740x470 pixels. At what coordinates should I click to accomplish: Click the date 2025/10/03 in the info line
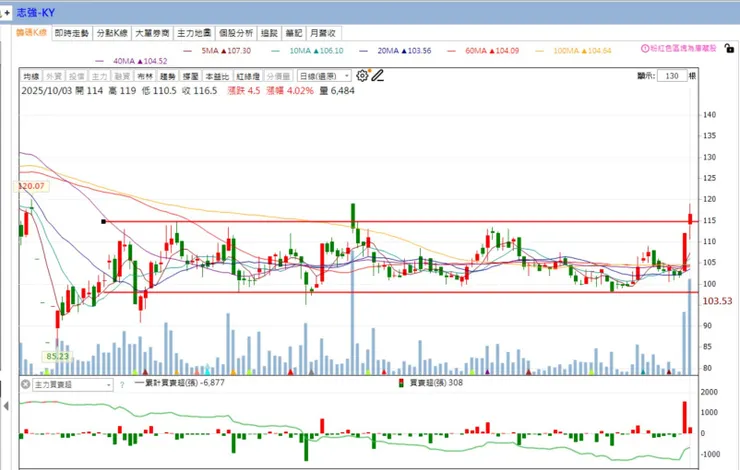tap(46, 91)
